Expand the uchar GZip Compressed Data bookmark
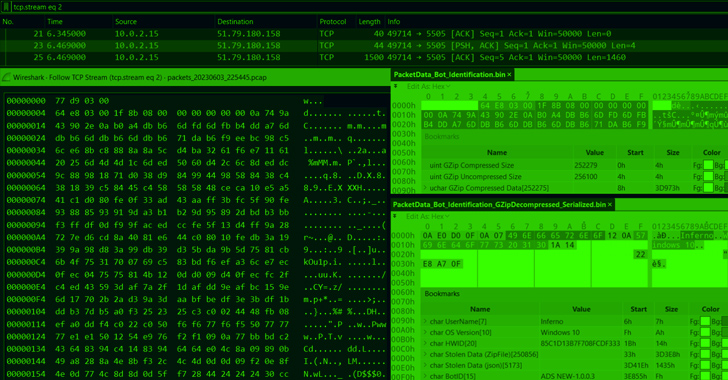The image size is (728, 380). click(425, 188)
